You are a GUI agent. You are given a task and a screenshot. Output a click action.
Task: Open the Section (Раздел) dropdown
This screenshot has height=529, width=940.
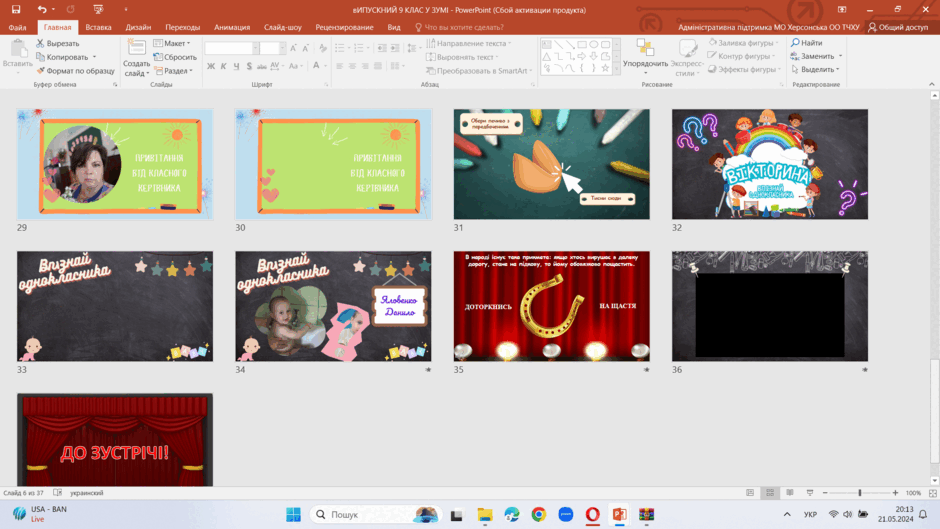pos(174,71)
